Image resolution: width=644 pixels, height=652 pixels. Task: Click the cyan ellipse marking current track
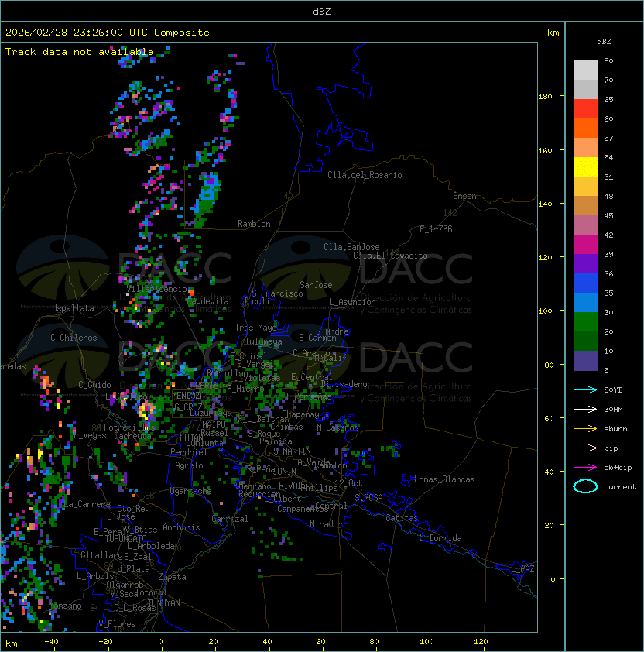tap(585, 486)
